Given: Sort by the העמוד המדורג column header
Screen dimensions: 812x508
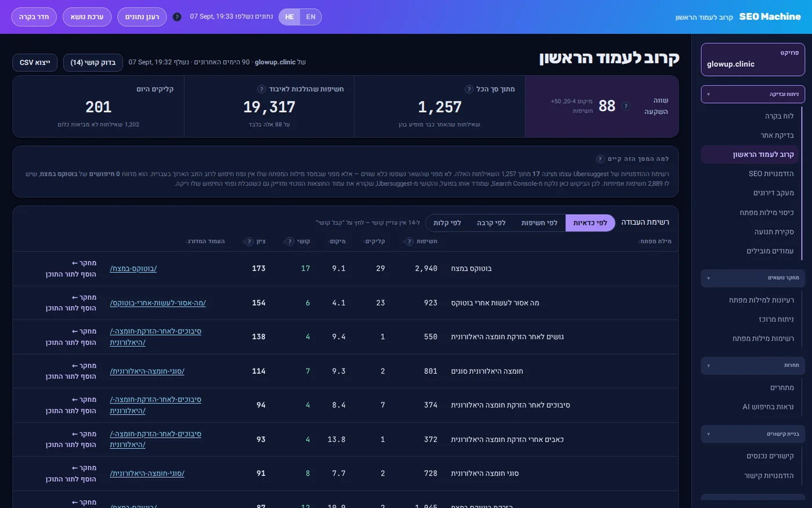Looking at the screenshot, I should click(205, 242).
